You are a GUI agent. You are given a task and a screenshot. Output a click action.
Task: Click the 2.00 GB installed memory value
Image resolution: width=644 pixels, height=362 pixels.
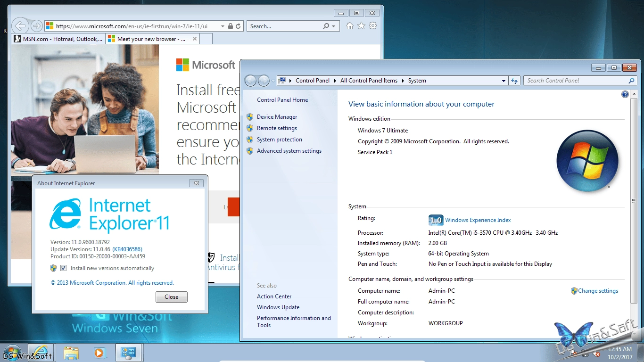[x=438, y=243]
